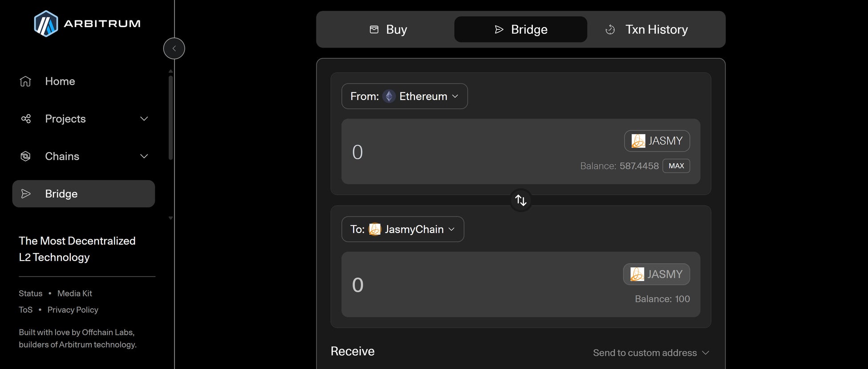The image size is (868, 369).
Task: Open the Media Kit link
Action: 75,293
